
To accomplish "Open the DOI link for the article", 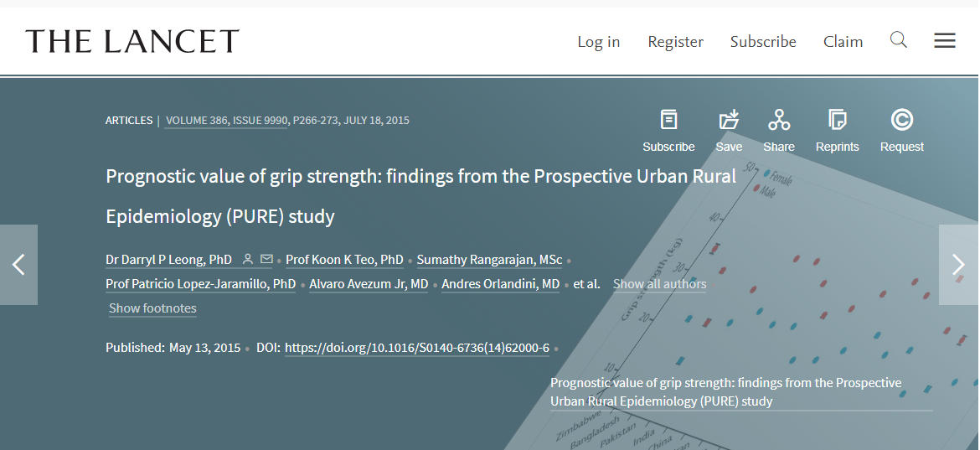I will pyautogui.click(x=417, y=348).
